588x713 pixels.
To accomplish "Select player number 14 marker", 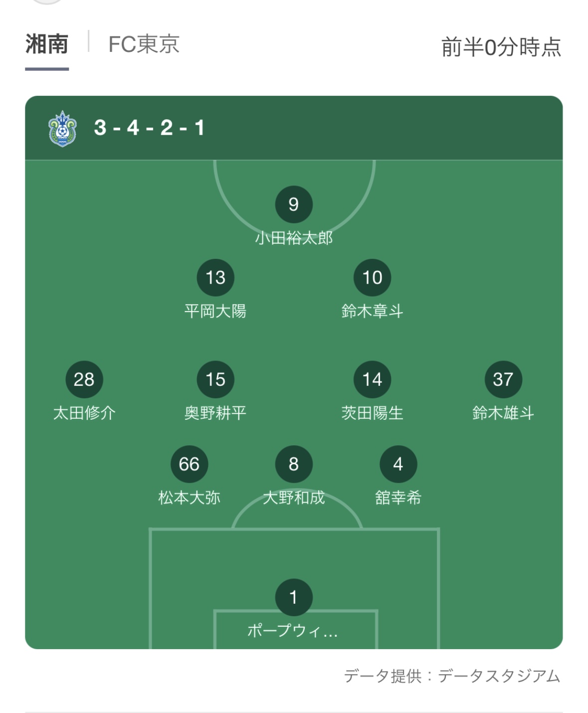I will tap(372, 379).
